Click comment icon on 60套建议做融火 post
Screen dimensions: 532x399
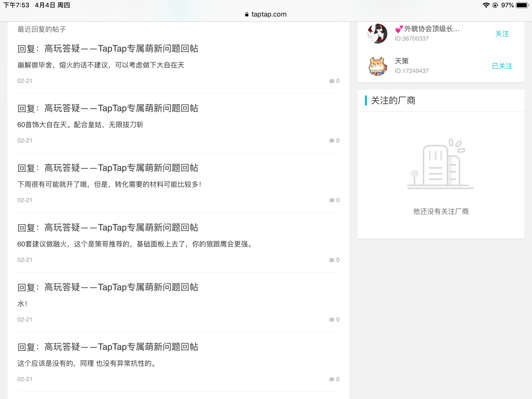click(332, 260)
